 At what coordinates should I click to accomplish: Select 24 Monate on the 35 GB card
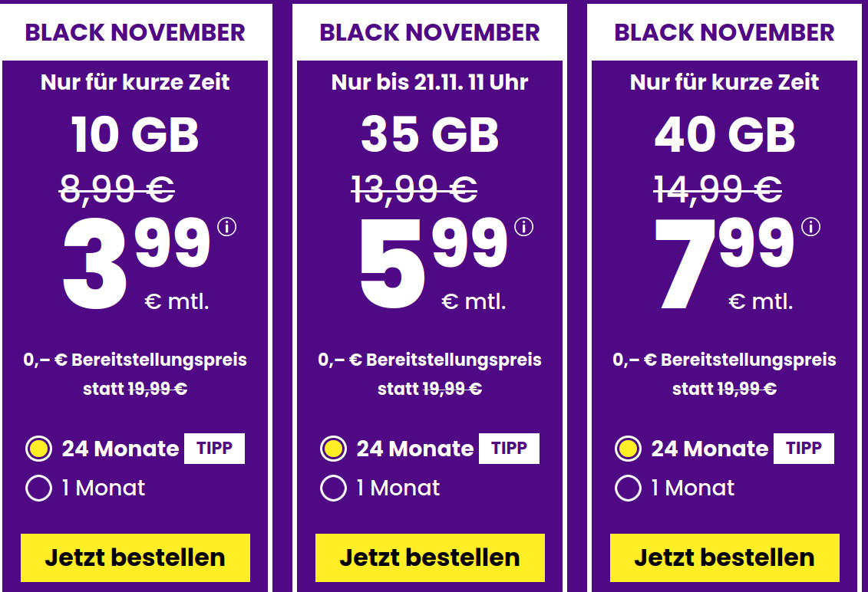pos(333,448)
